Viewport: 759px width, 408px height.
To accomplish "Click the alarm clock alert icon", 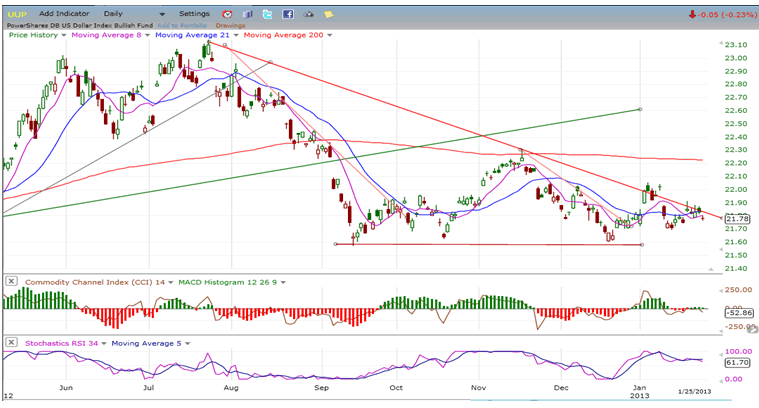I will [x=228, y=14].
